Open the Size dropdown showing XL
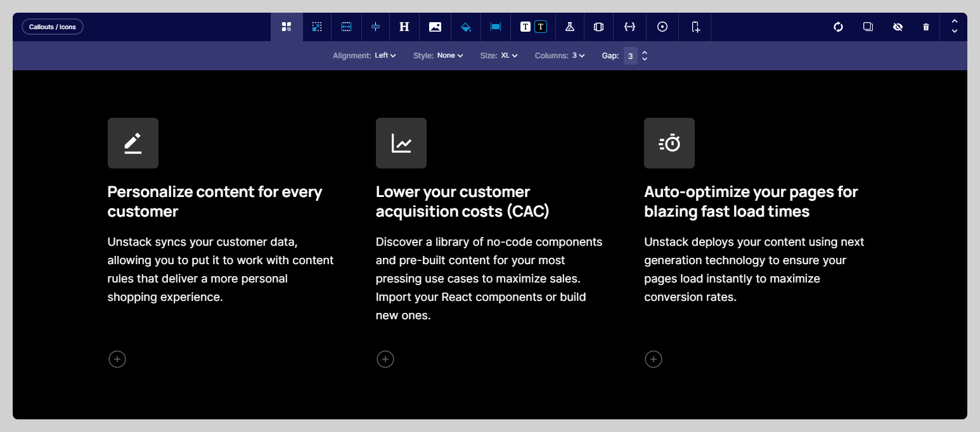This screenshot has height=432, width=980. (509, 56)
